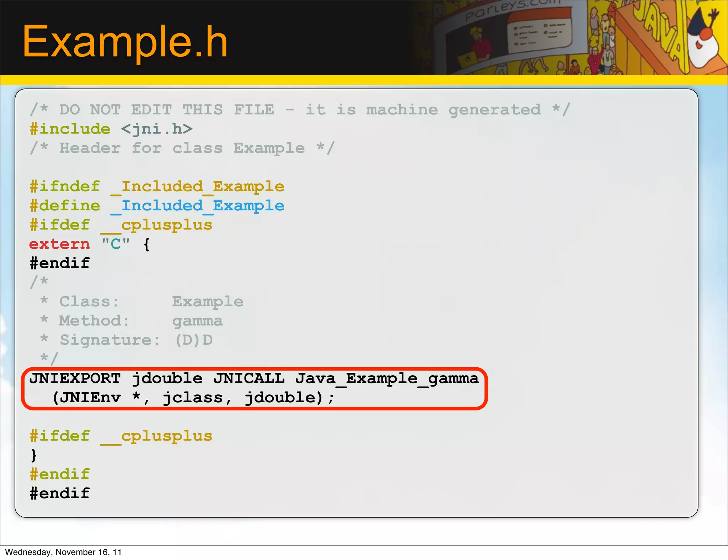Image resolution: width=728 pixels, height=560 pixels.
Task: Select the "C" string literal
Action: click(116, 244)
